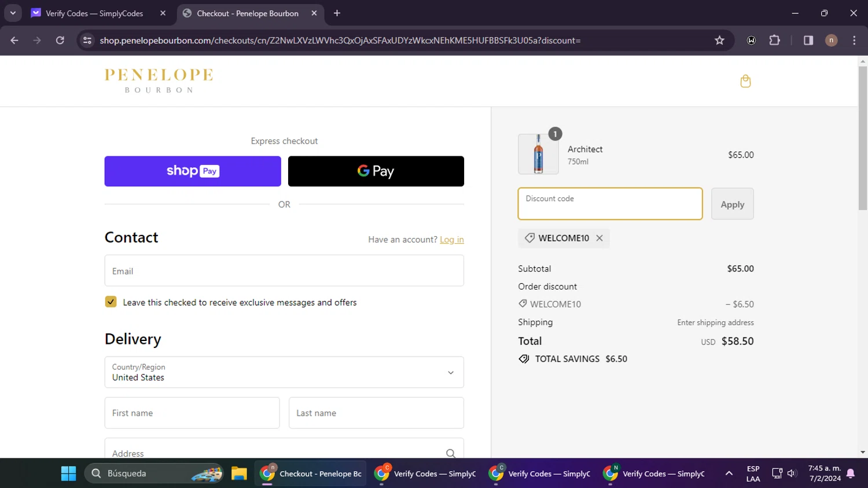Open File Explorer from the taskbar
868x488 pixels.
[239, 474]
